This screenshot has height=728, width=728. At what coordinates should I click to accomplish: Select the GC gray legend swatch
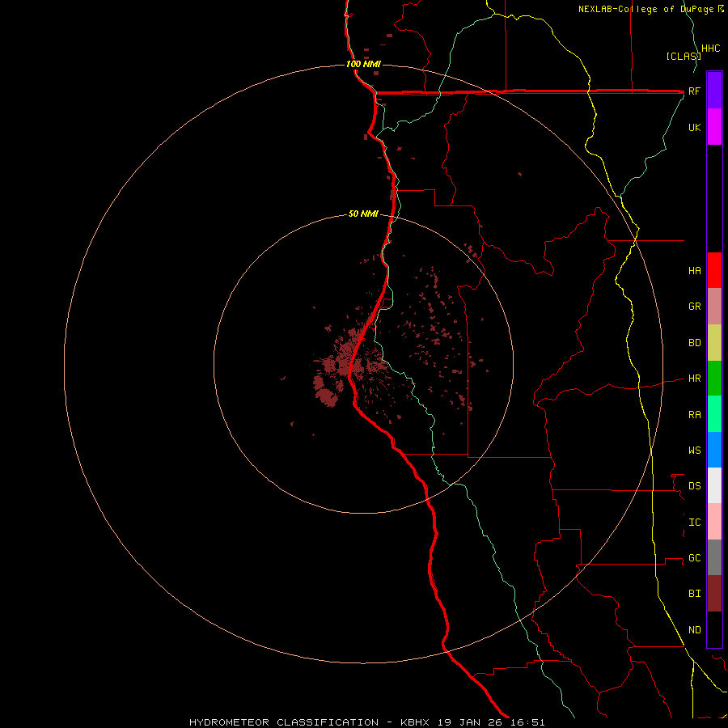[x=714, y=557]
